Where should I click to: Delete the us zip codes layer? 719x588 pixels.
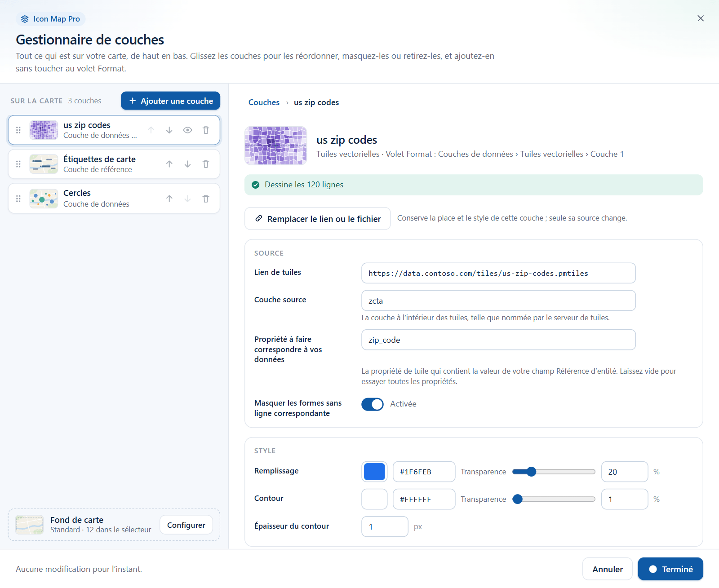pyautogui.click(x=206, y=130)
